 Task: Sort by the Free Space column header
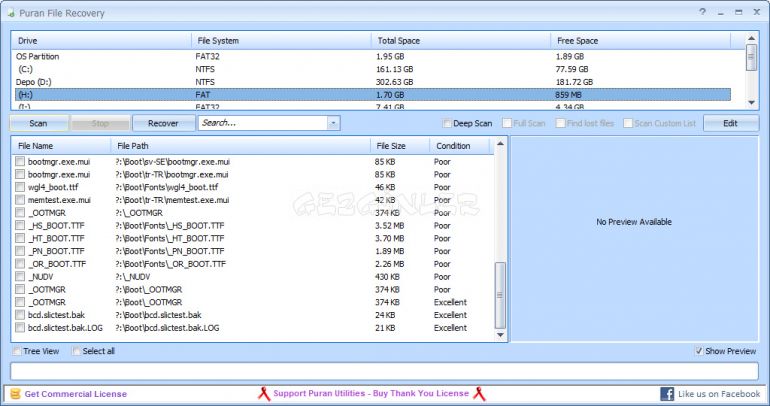point(641,41)
